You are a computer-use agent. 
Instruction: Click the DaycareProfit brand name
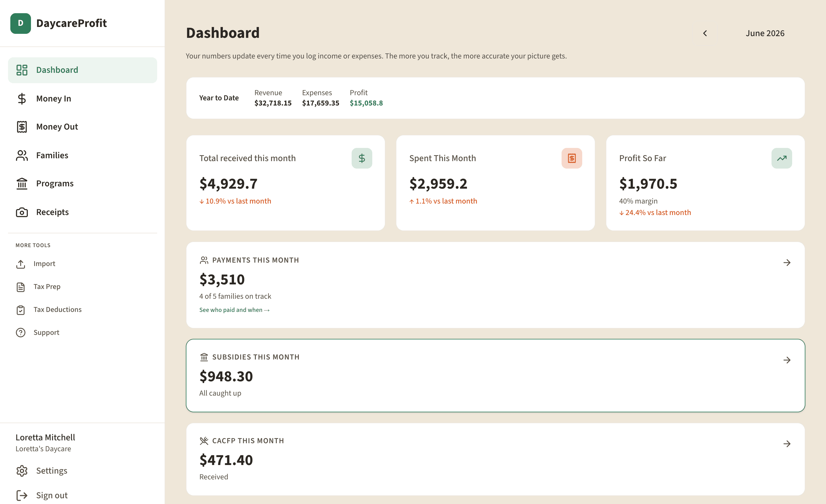(x=71, y=23)
